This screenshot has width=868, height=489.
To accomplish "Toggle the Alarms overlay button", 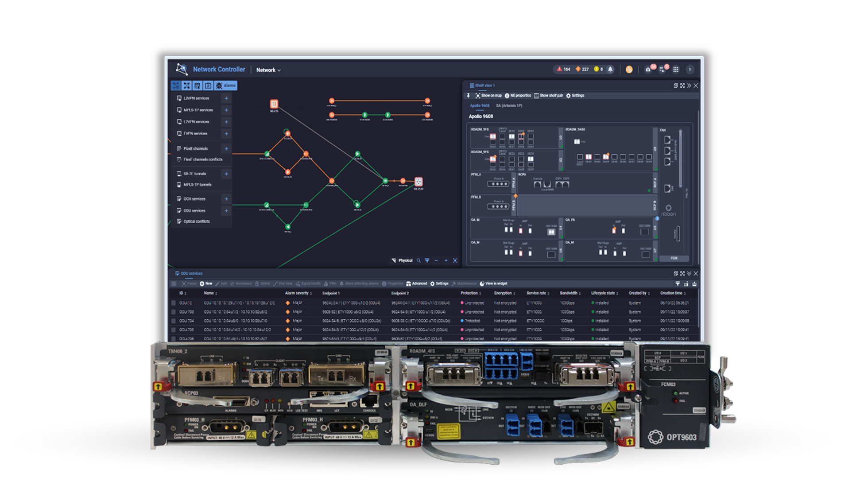I will point(226,85).
